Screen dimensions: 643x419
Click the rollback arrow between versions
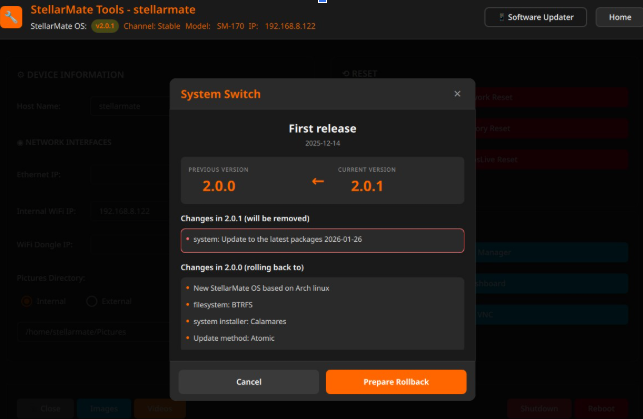coord(318,181)
